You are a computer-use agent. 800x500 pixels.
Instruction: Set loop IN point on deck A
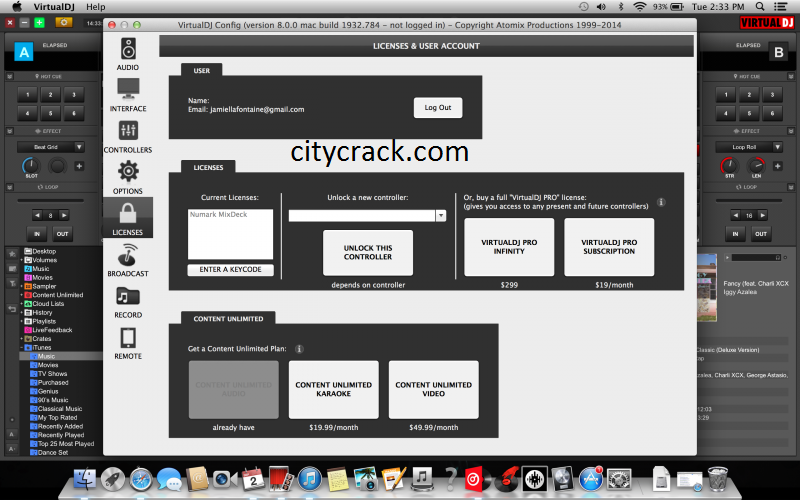pos(37,234)
